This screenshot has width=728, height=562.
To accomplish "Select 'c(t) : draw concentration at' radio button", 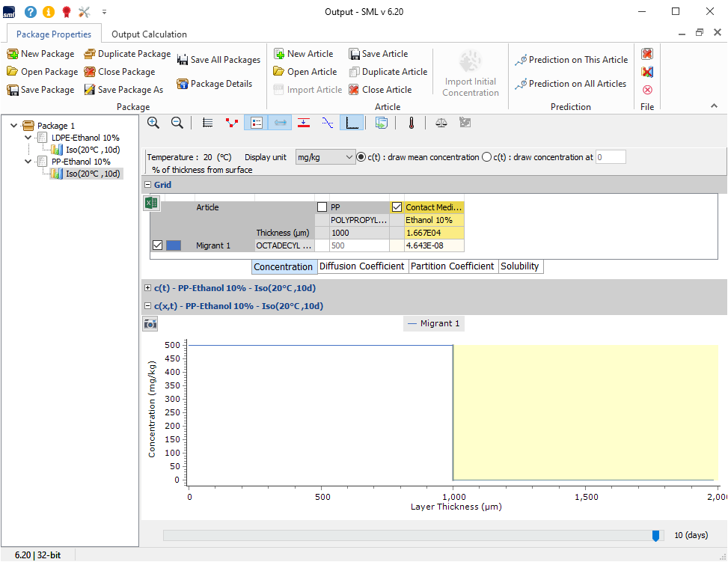I will click(487, 157).
